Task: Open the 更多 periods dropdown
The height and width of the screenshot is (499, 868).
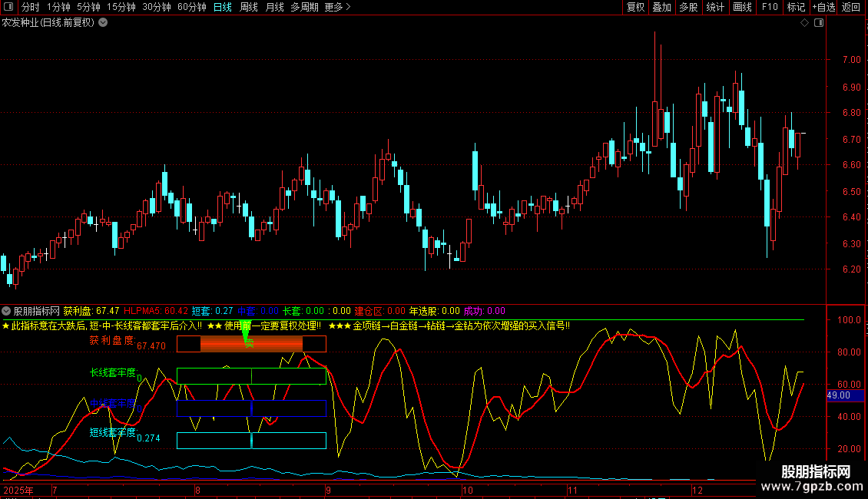Action: coord(337,7)
